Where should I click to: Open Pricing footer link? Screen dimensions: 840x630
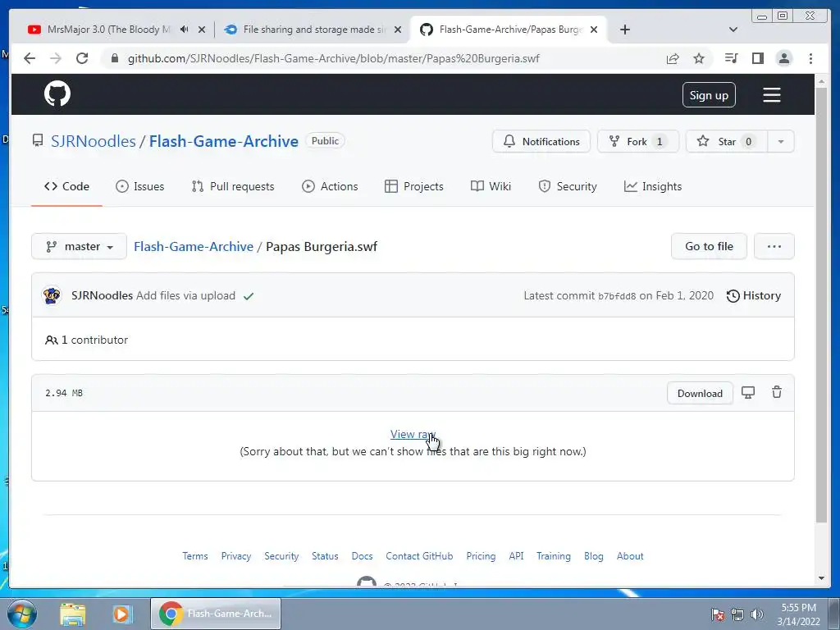[x=481, y=556]
